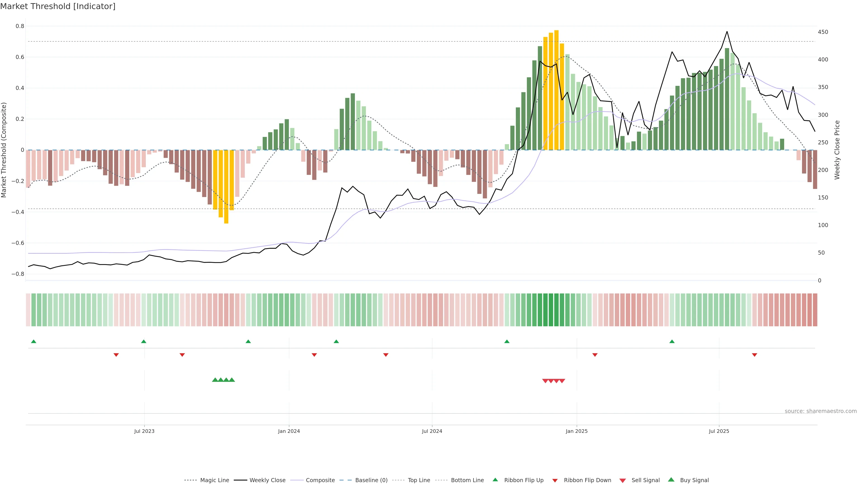The width and height of the screenshot is (868, 488).
Task: Click the flip-down triangle just after Jan 2025
Action: (595, 355)
